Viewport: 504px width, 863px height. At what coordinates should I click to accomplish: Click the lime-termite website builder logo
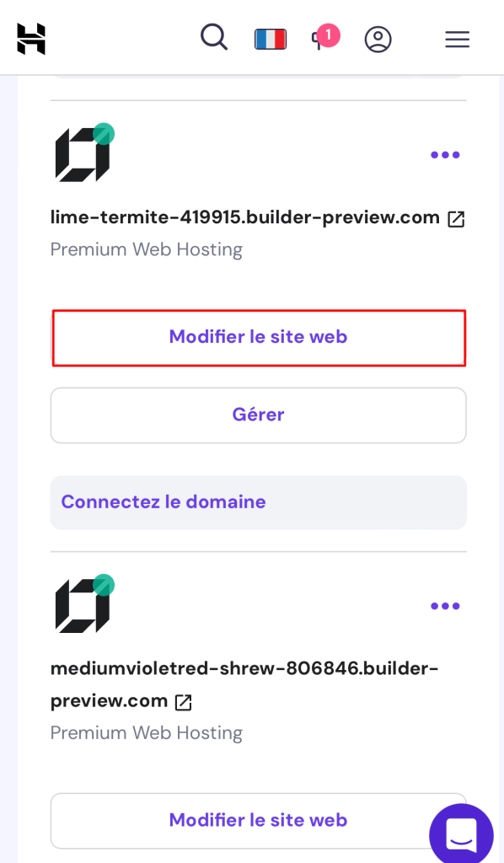coord(83,155)
